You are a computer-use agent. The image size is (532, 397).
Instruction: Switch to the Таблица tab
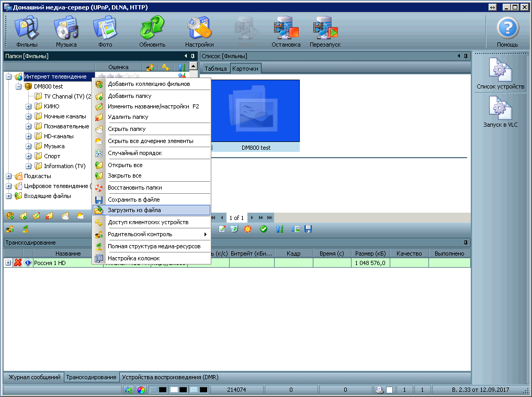pos(216,69)
